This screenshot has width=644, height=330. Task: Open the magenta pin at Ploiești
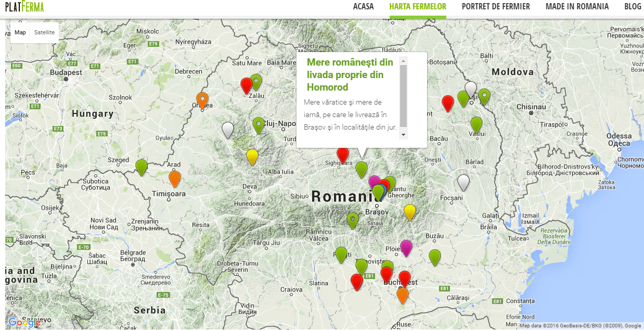[x=406, y=248]
